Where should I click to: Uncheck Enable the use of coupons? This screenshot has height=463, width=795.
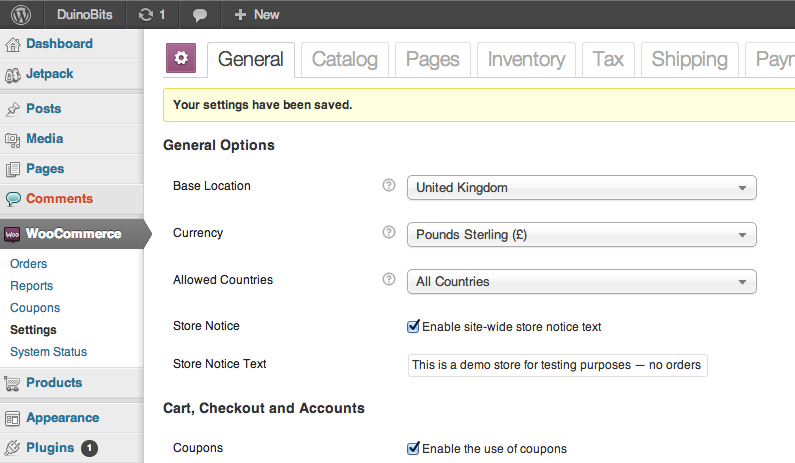click(x=413, y=448)
